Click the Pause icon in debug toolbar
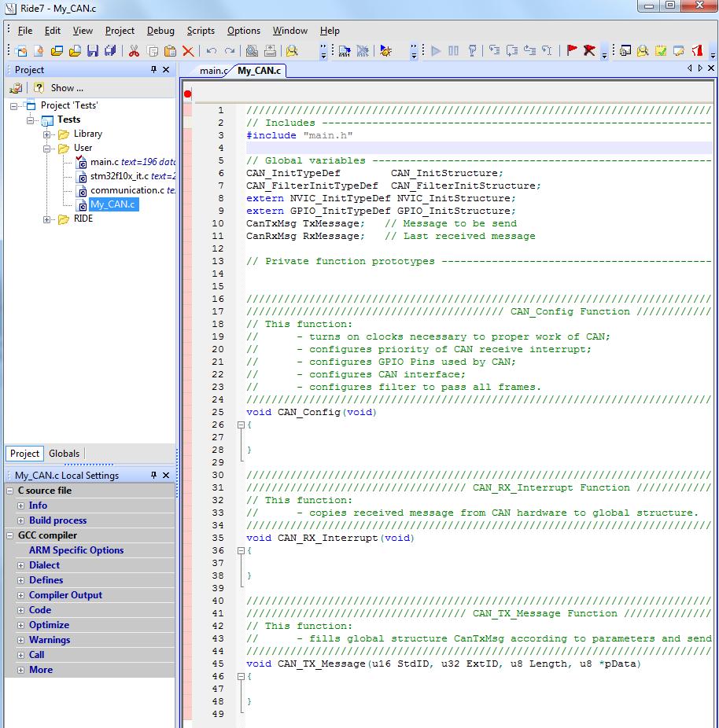719x728 pixels. [454, 50]
